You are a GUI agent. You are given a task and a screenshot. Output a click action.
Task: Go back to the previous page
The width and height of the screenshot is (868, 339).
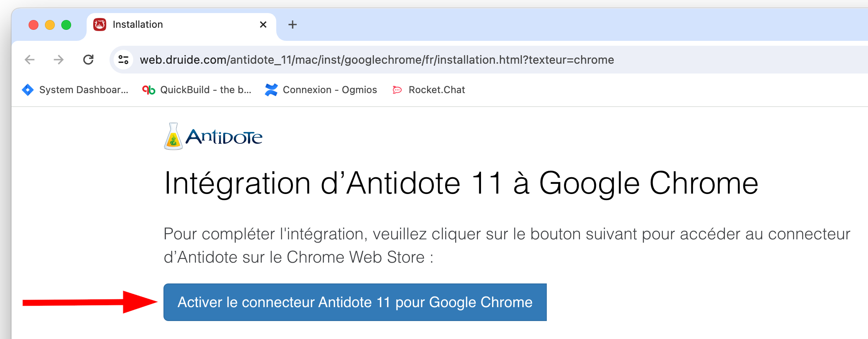tap(30, 60)
